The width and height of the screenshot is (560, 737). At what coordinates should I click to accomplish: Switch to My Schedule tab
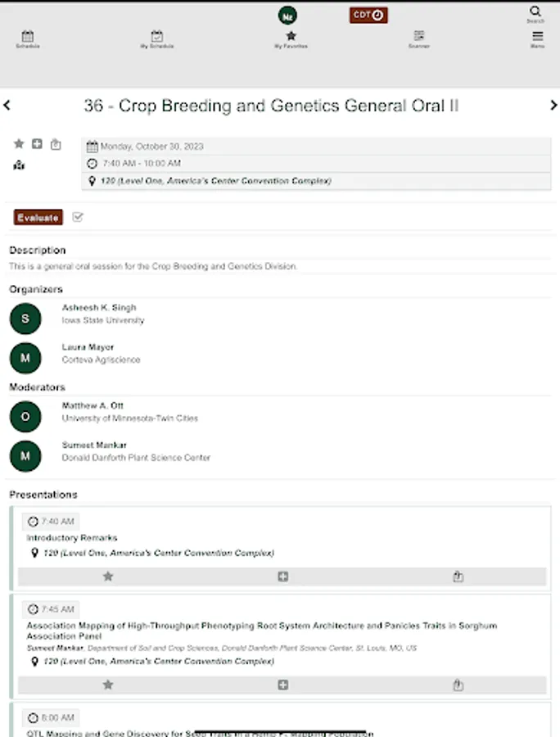[x=156, y=38]
